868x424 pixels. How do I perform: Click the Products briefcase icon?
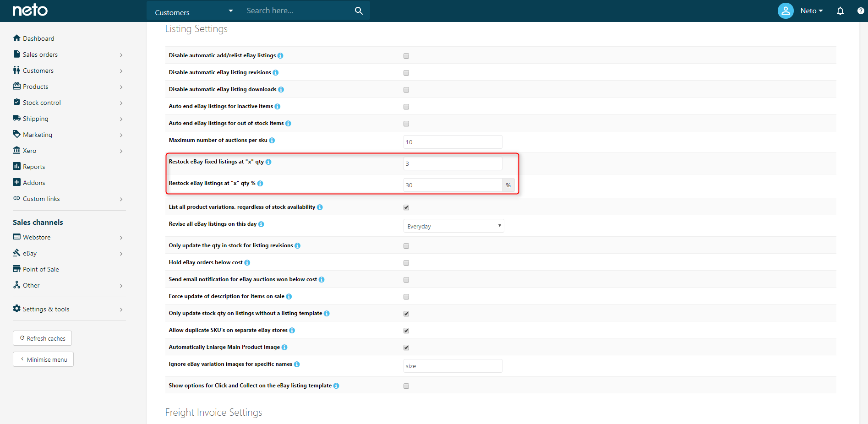click(17, 86)
